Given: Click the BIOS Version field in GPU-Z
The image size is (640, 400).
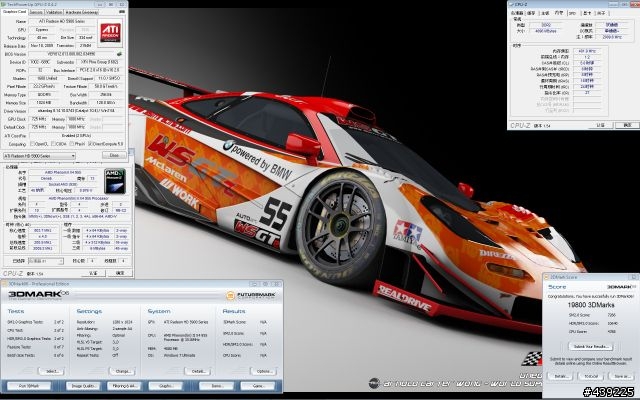Looking at the screenshot, I should point(71,54).
